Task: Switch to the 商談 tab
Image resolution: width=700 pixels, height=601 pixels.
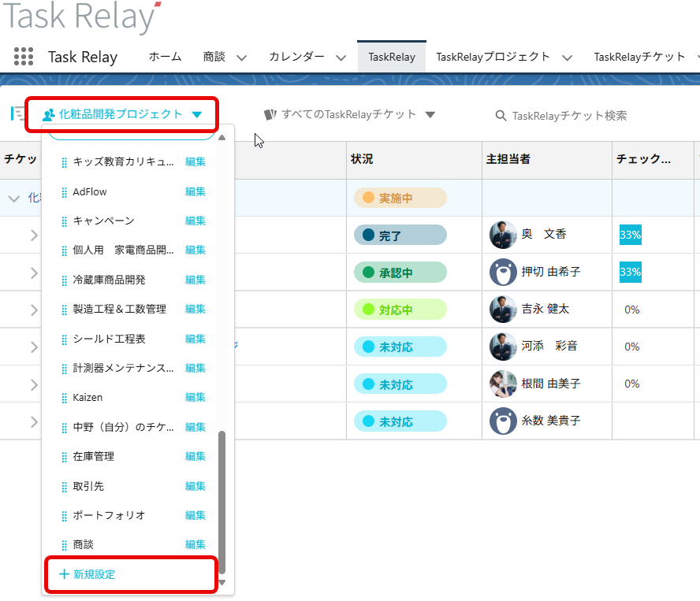Action: pos(214,57)
